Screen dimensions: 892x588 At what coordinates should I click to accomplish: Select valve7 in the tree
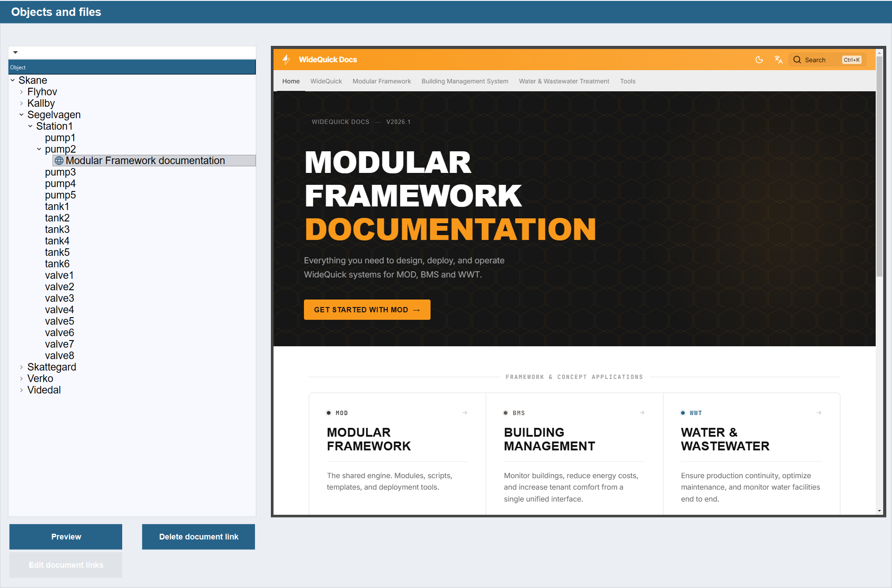(x=59, y=344)
